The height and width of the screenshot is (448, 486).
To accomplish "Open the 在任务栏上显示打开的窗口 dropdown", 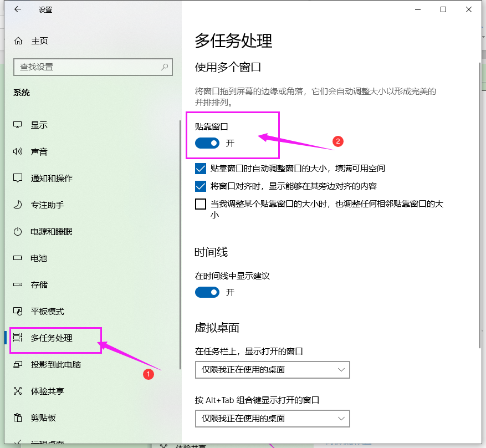I will 273,370.
